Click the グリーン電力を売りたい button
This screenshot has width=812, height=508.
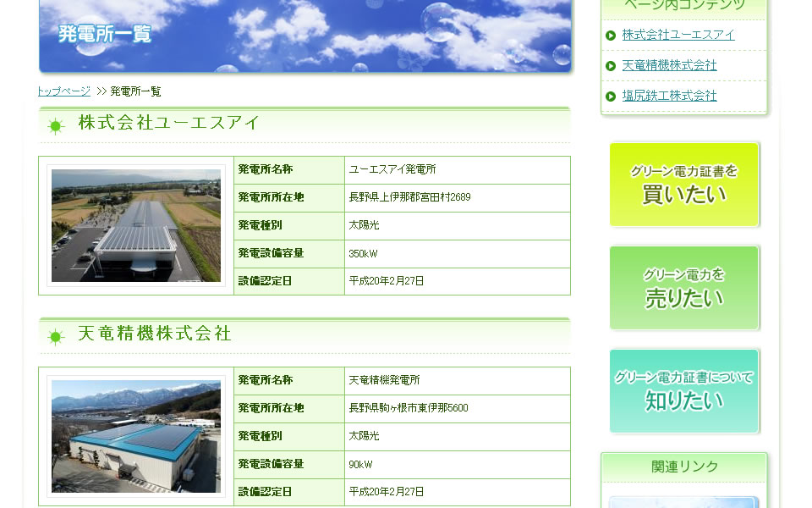click(x=683, y=288)
